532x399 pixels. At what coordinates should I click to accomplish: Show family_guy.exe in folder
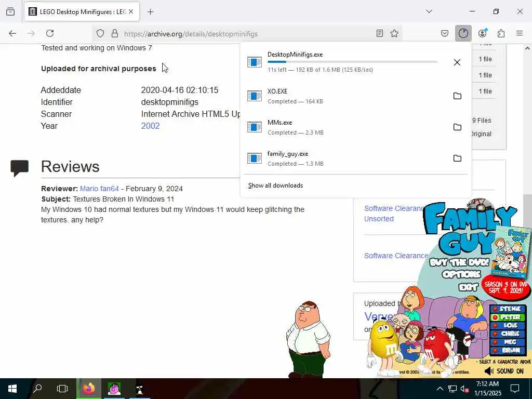tap(457, 158)
